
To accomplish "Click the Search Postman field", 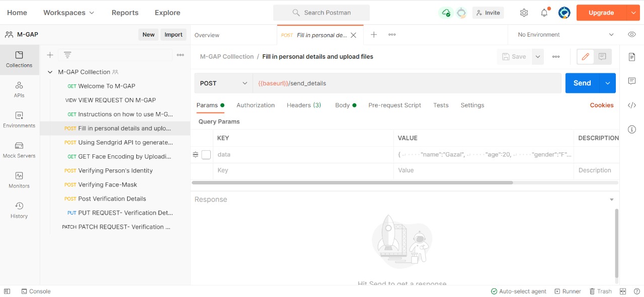I will [321, 13].
